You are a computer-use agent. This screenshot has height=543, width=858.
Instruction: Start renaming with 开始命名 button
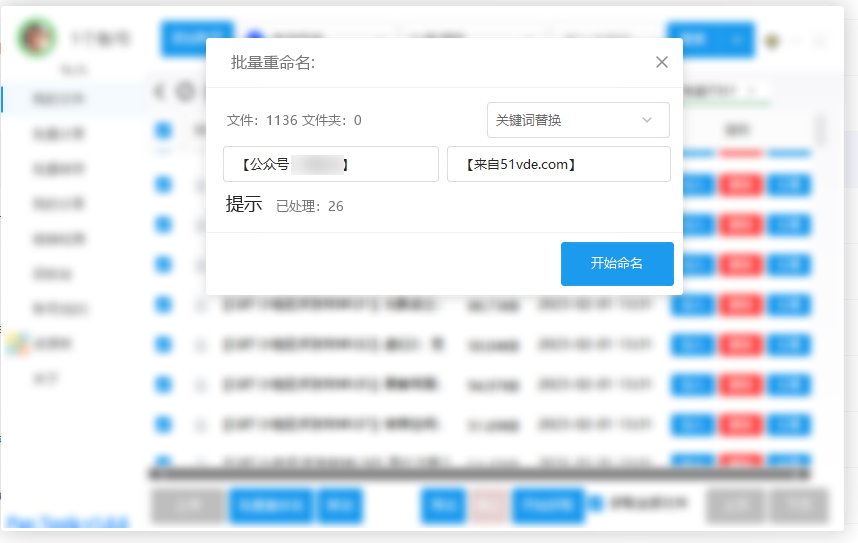tap(617, 264)
